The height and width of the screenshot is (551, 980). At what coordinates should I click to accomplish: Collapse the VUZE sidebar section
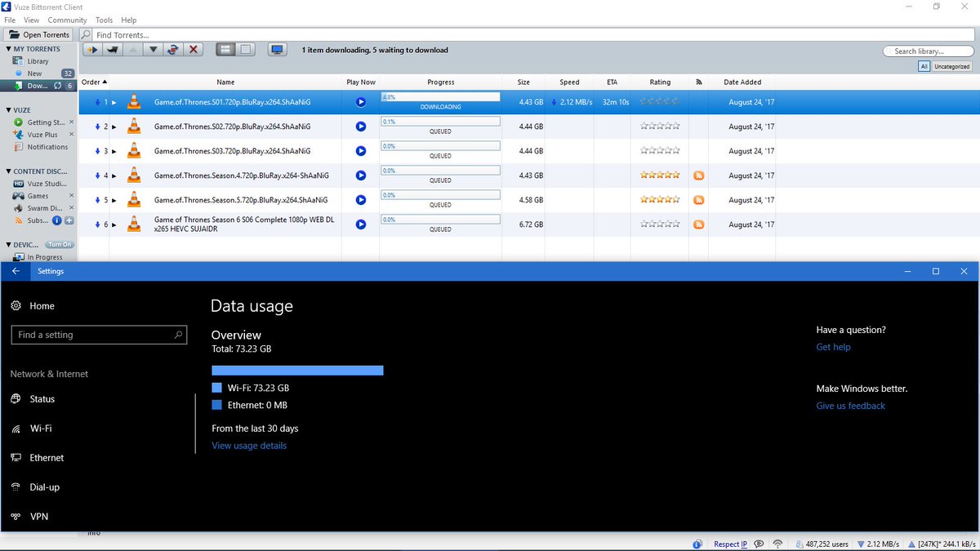pyautogui.click(x=8, y=110)
